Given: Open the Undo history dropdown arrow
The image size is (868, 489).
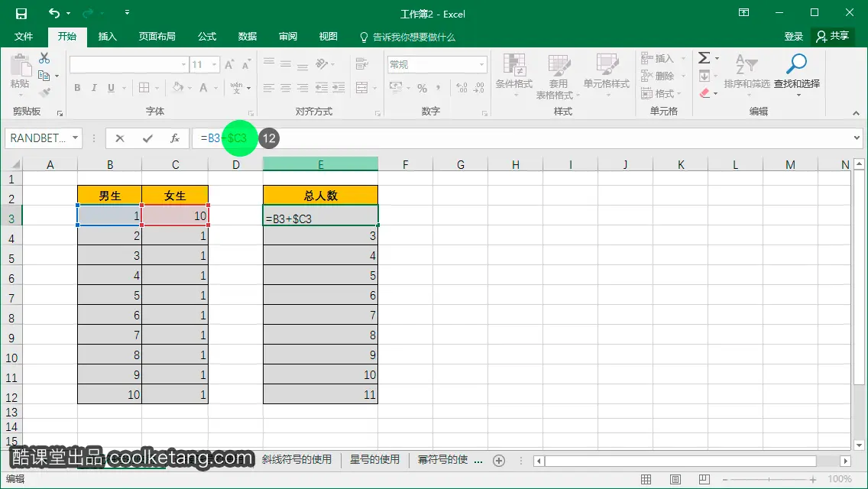Looking at the screenshot, I should (x=68, y=13).
